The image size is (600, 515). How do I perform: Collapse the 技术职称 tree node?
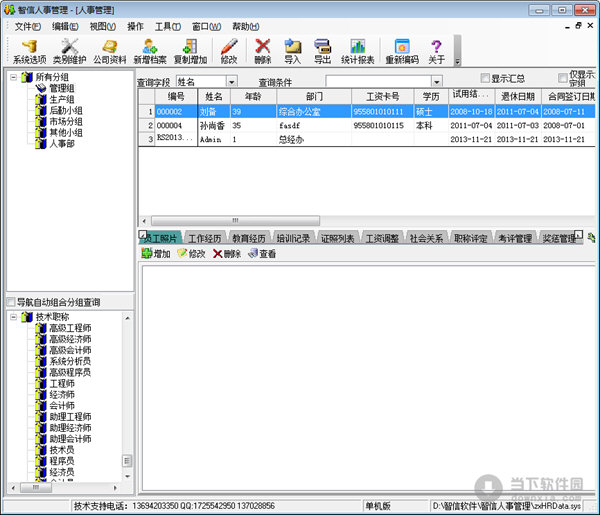[13, 317]
